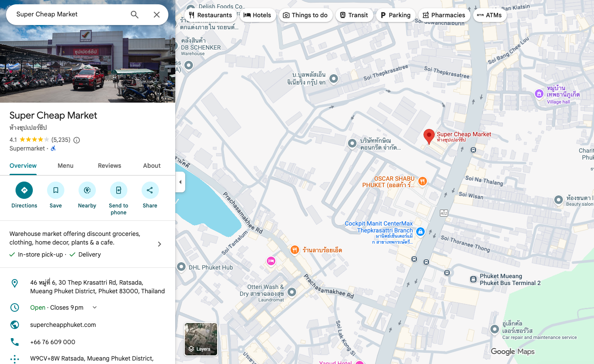
Task: Click the pink hotel marker on Prachasamakhee Rd
Action: pyautogui.click(x=271, y=261)
